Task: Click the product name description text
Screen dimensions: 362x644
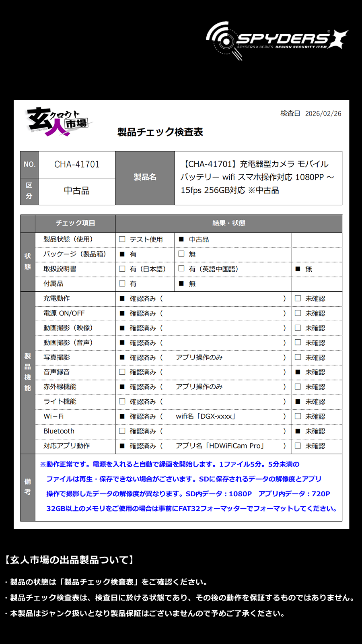Action: click(257, 177)
